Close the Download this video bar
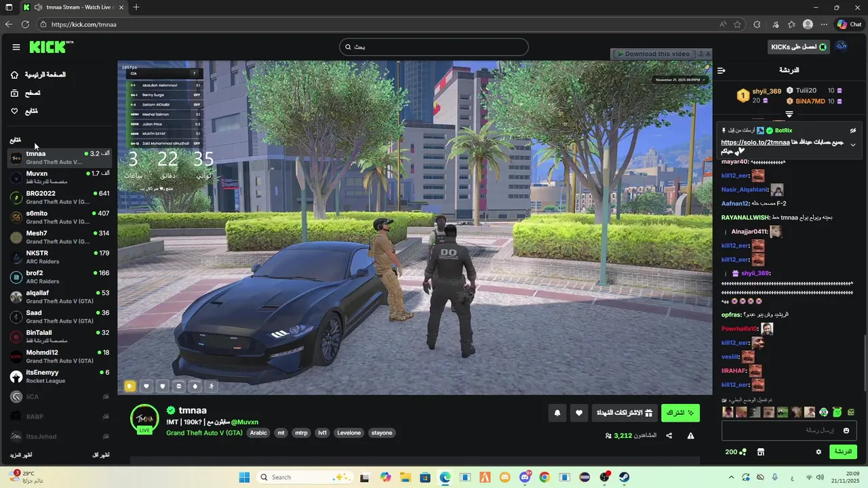This screenshot has height=488, width=868. click(x=708, y=54)
